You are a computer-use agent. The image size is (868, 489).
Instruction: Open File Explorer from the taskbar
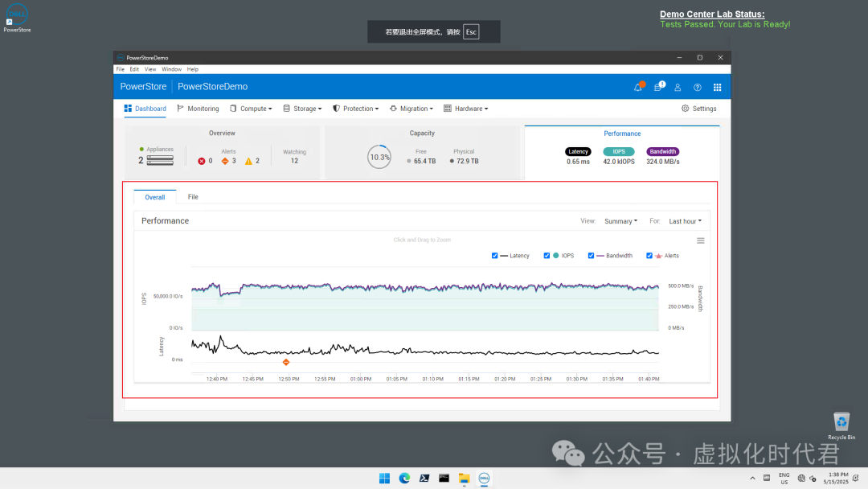(464, 478)
